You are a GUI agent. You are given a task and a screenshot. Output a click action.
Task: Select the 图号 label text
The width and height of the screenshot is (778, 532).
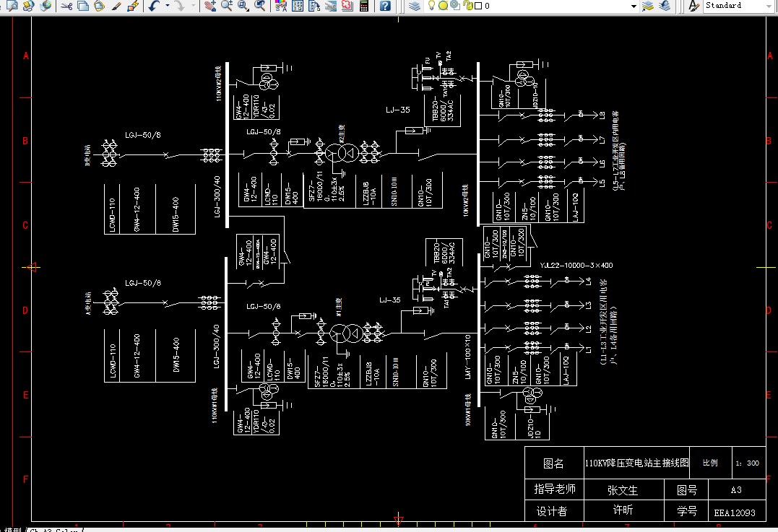pyautogui.click(x=687, y=490)
